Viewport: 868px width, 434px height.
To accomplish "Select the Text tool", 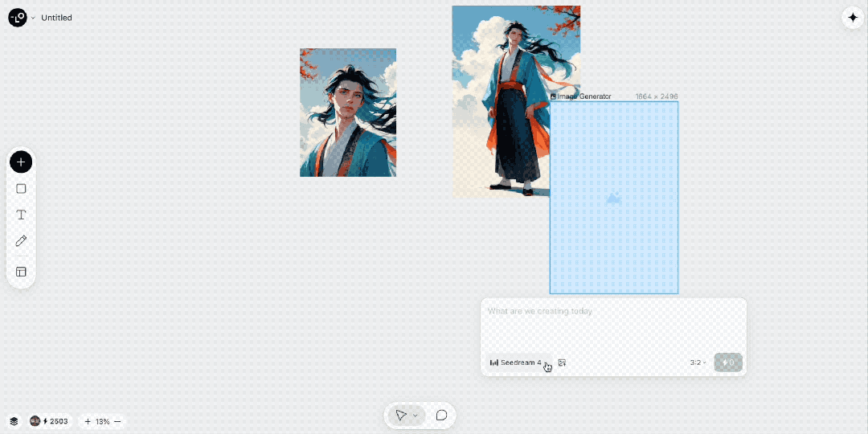I will pyautogui.click(x=21, y=215).
